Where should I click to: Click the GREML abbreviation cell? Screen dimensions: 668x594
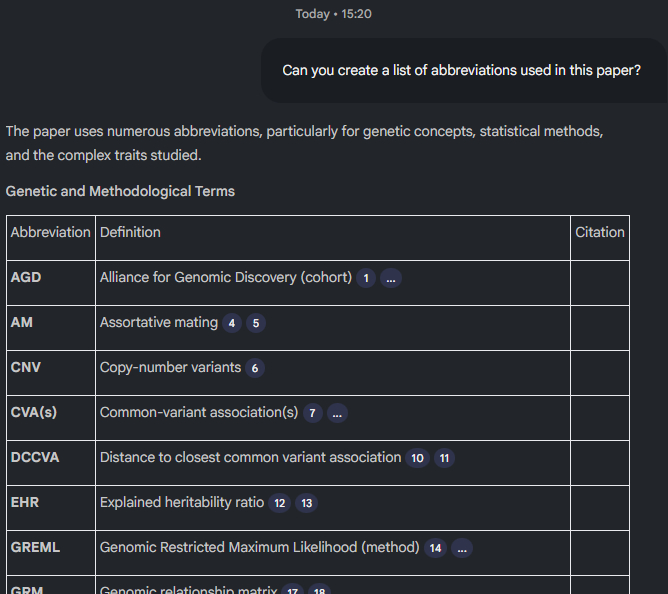pyautogui.click(x=31, y=548)
